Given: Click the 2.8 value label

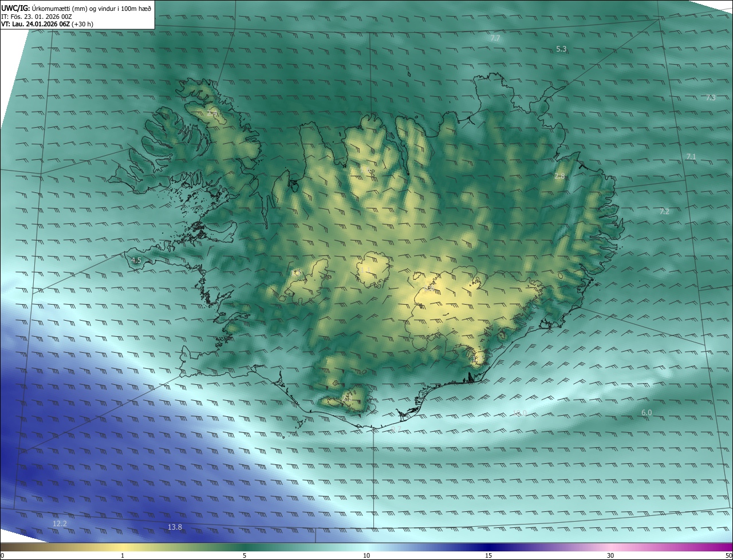Looking at the screenshot, I should point(559,176).
